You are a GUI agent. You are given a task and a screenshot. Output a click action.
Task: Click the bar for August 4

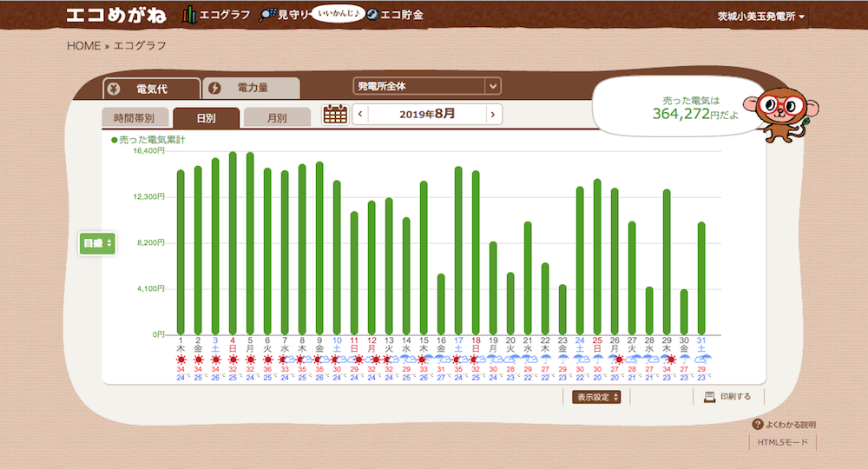pyautogui.click(x=233, y=243)
